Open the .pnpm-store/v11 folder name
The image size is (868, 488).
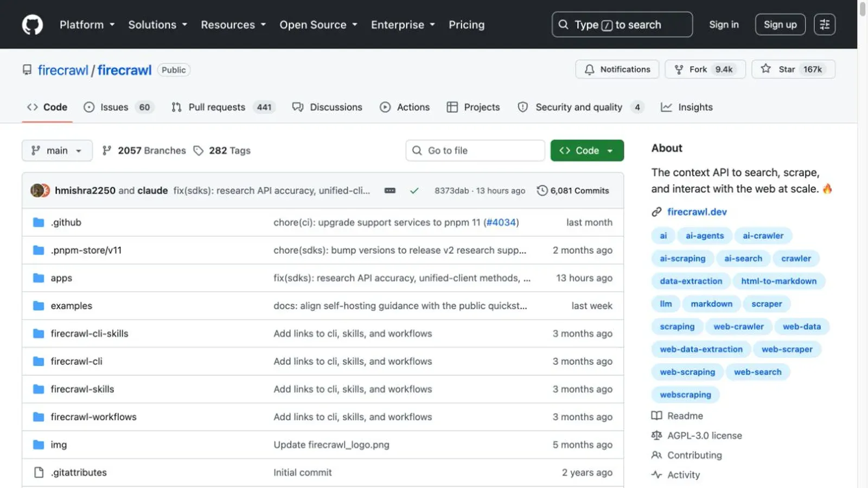pos(86,250)
